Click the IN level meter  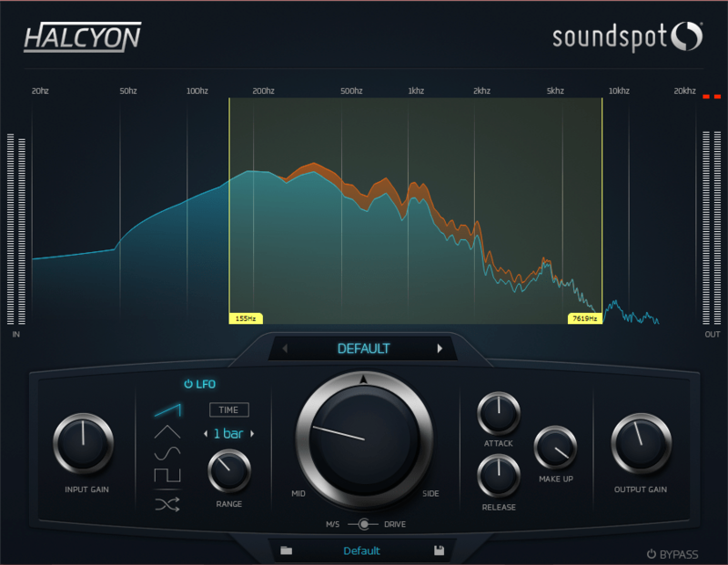click(x=16, y=229)
